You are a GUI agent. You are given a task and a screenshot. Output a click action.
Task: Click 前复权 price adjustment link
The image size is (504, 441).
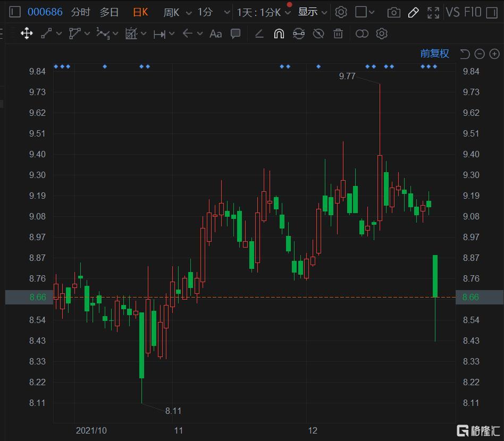click(x=434, y=53)
